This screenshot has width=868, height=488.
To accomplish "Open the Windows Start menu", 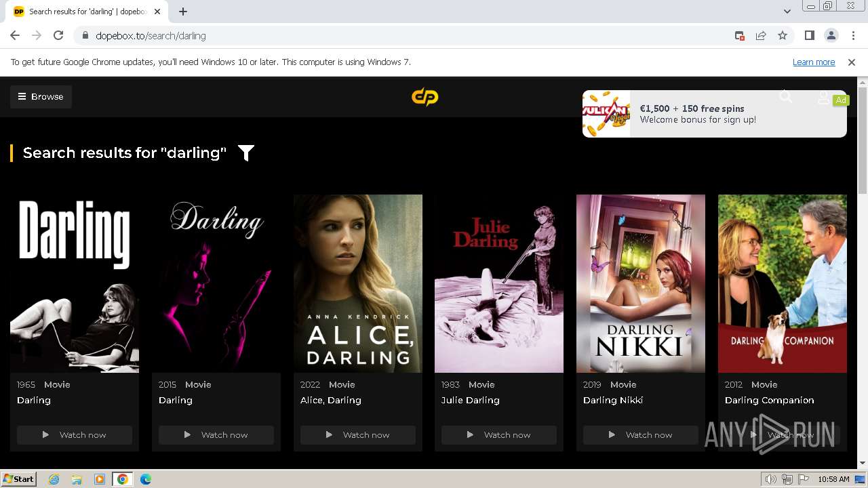I will click(x=18, y=479).
